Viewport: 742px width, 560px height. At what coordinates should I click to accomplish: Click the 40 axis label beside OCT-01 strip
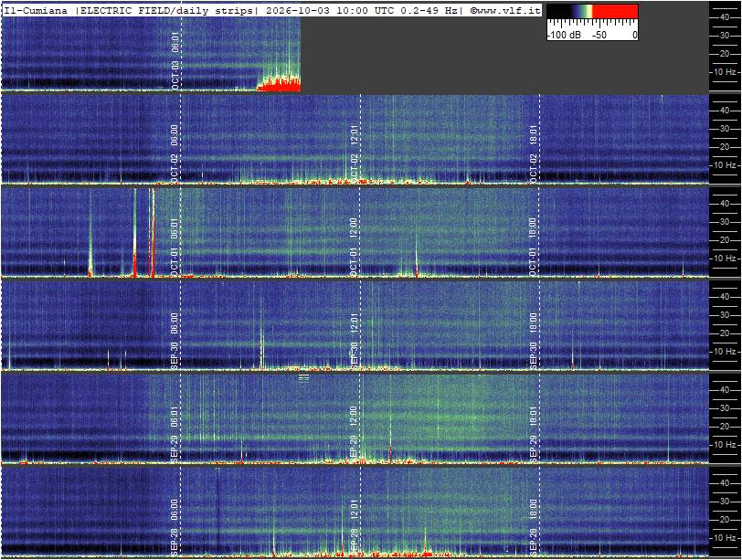(x=724, y=204)
